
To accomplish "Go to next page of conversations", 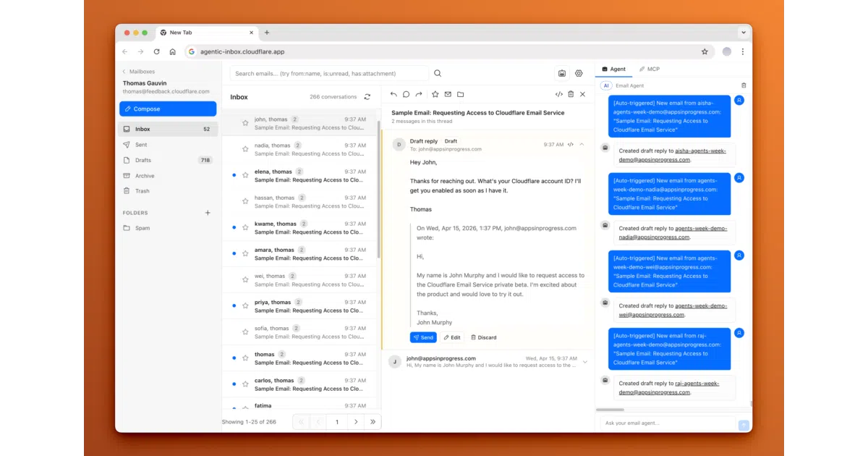I will [x=355, y=421].
